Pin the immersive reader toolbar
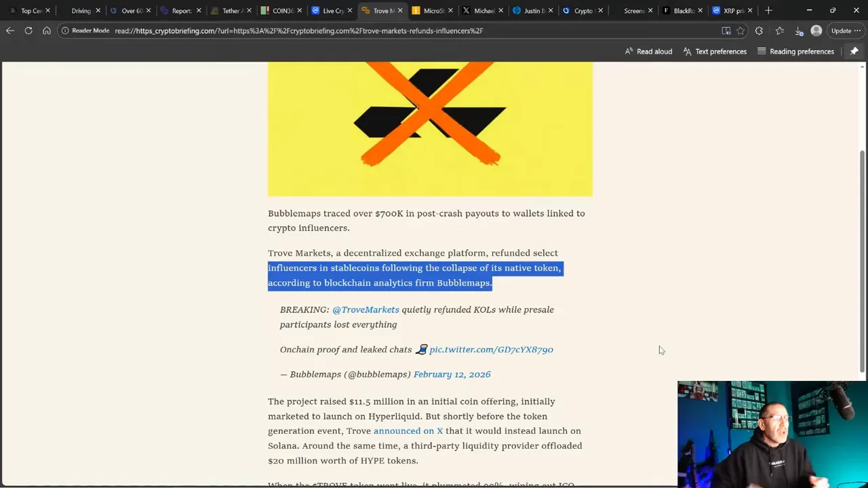The width and height of the screenshot is (868, 488). [854, 51]
